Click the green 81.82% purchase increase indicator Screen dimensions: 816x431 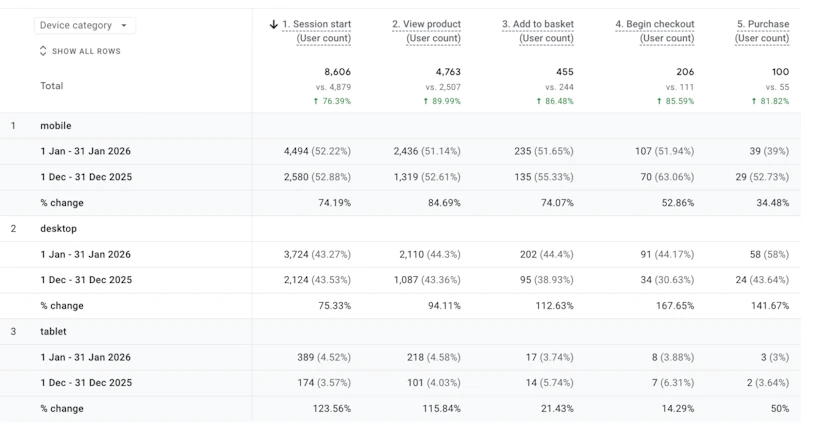[x=770, y=101]
